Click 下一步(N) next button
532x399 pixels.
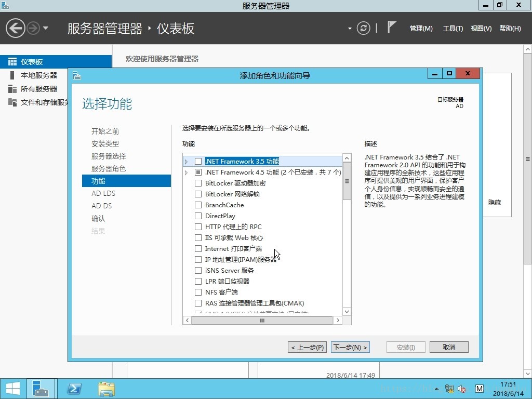click(x=350, y=347)
